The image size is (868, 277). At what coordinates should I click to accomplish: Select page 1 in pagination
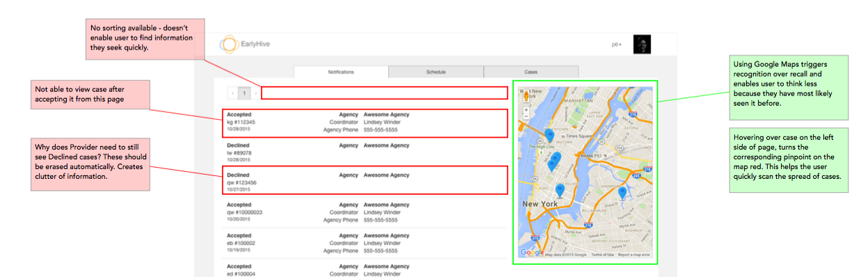tap(244, 93)
